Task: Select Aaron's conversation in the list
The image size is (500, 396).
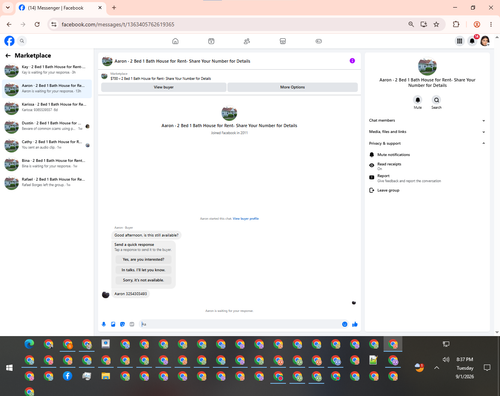Action: click(47, 89)
